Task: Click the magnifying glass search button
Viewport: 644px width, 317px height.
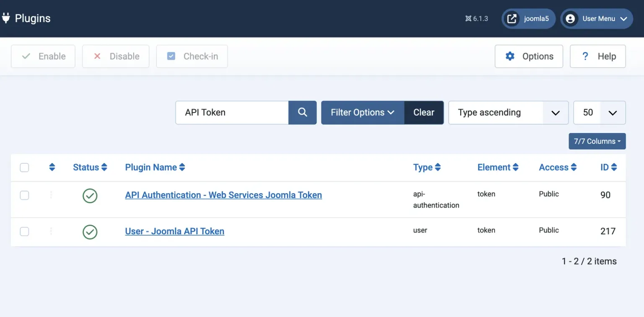Action: click(x=302, y=113)
